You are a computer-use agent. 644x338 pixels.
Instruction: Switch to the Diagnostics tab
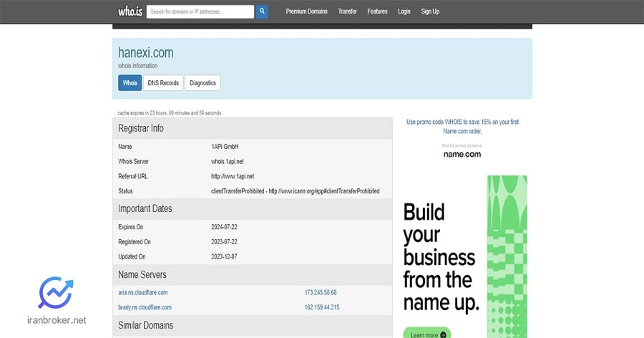click(203, 82)
